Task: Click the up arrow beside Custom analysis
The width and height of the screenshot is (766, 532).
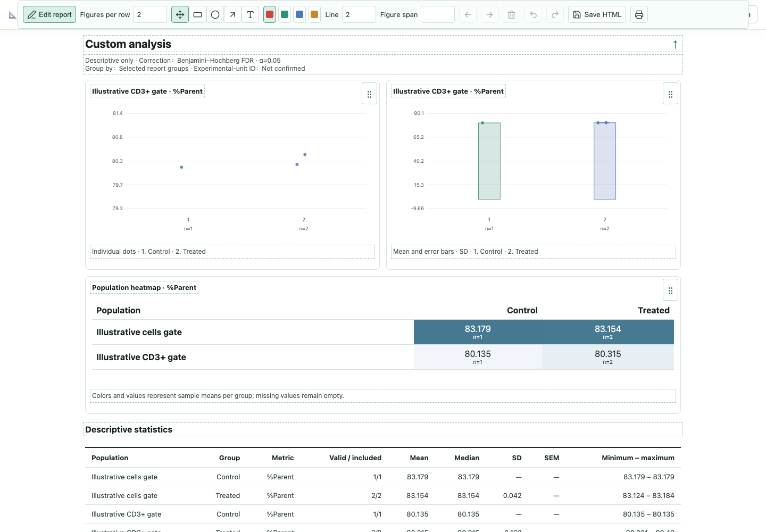Action: 675,44
